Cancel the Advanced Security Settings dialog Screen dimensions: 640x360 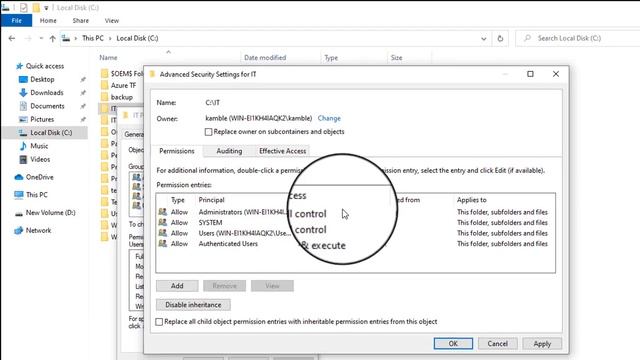[x=498, y=344]
